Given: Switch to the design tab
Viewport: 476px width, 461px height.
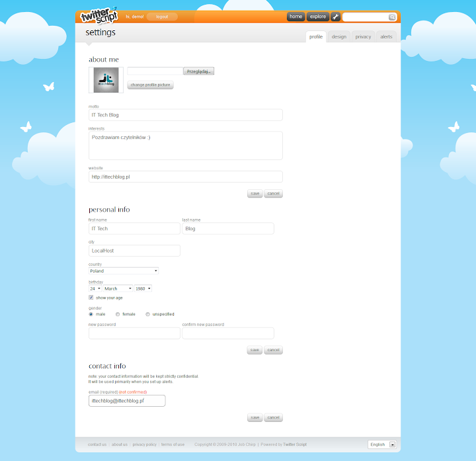Looking at the screenshot, I should pyautogui.click(x=339, y=37).
